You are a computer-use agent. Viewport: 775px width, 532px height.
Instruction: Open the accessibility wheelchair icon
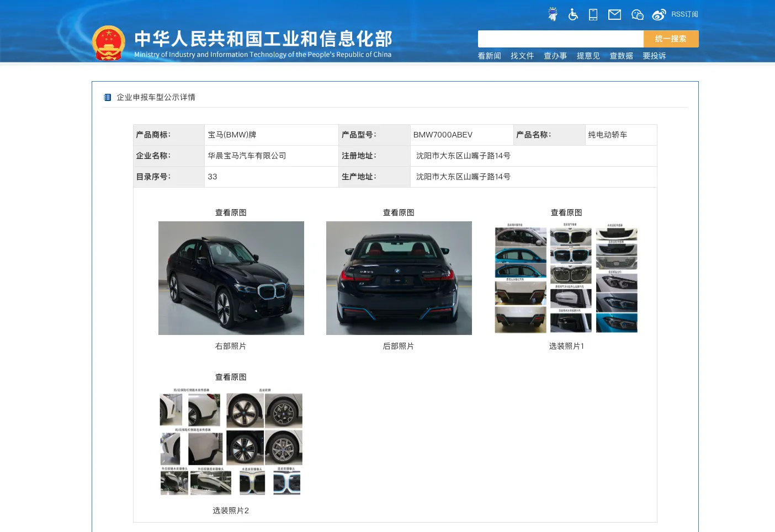(573, 14)
